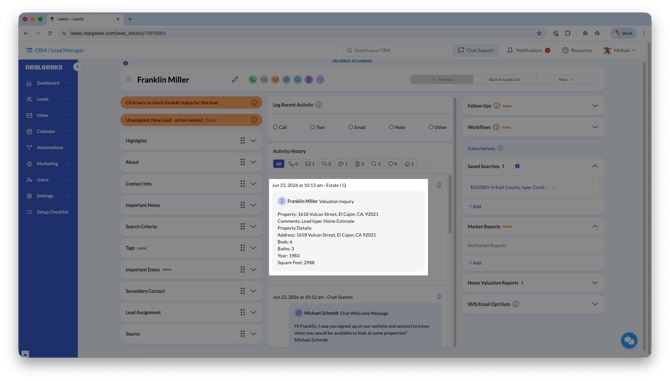Go to the Next lead button
Screen dimensions: 670x382
567,79
